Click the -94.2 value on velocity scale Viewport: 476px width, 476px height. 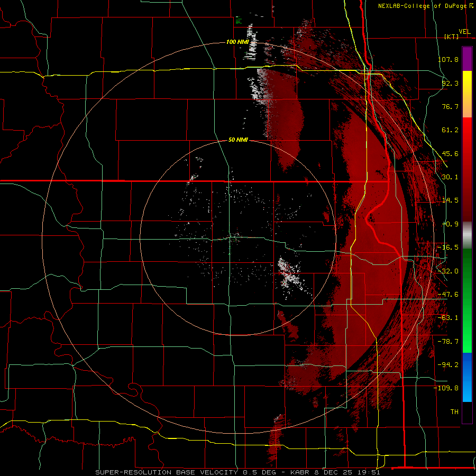[x=448, y=365]
